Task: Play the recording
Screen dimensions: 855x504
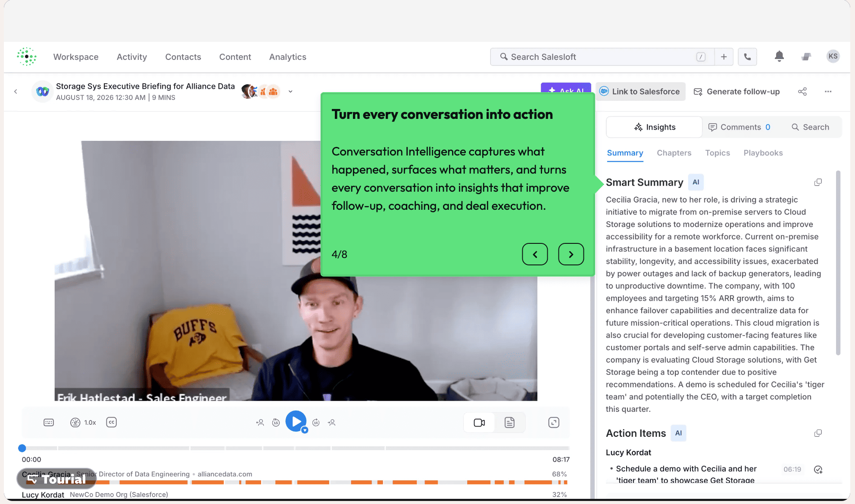Action: pyautogui.click(x=296, y=421)
